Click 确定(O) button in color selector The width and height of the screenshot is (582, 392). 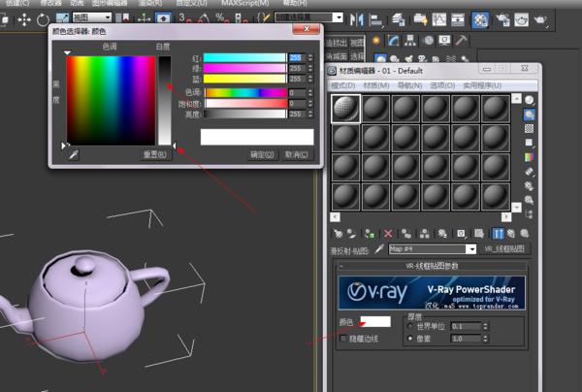tap(262, 155)
